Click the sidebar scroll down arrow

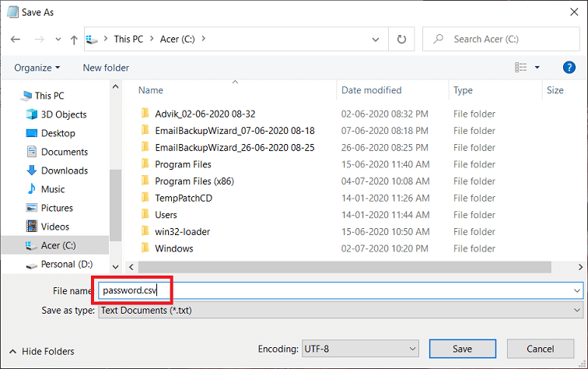coord(115,267)
